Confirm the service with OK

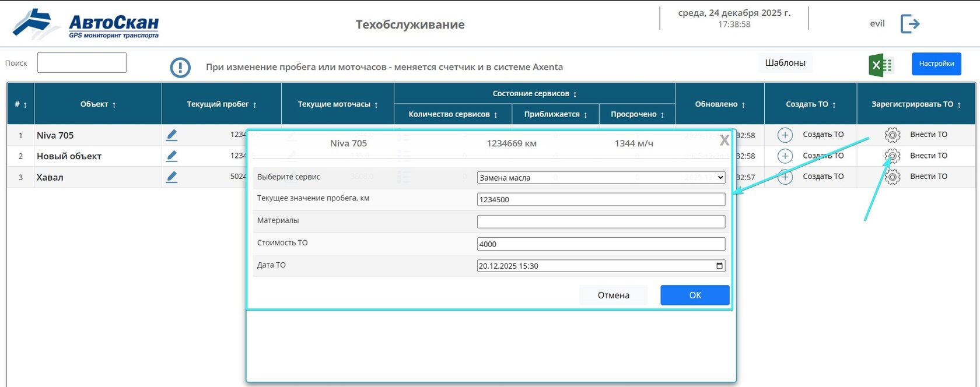point(695,295)
